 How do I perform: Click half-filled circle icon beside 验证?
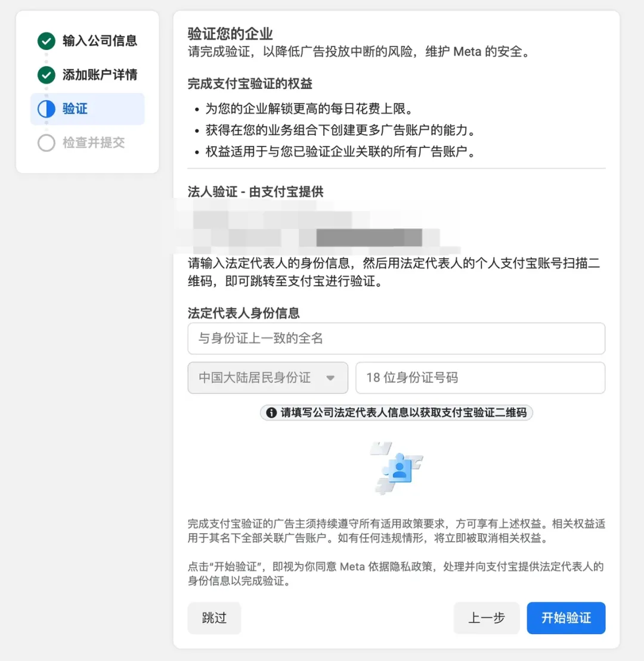(x=46, y=109)
